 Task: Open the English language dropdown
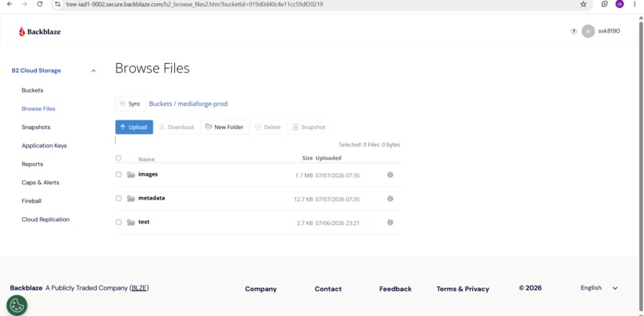(x=598, y=288)
